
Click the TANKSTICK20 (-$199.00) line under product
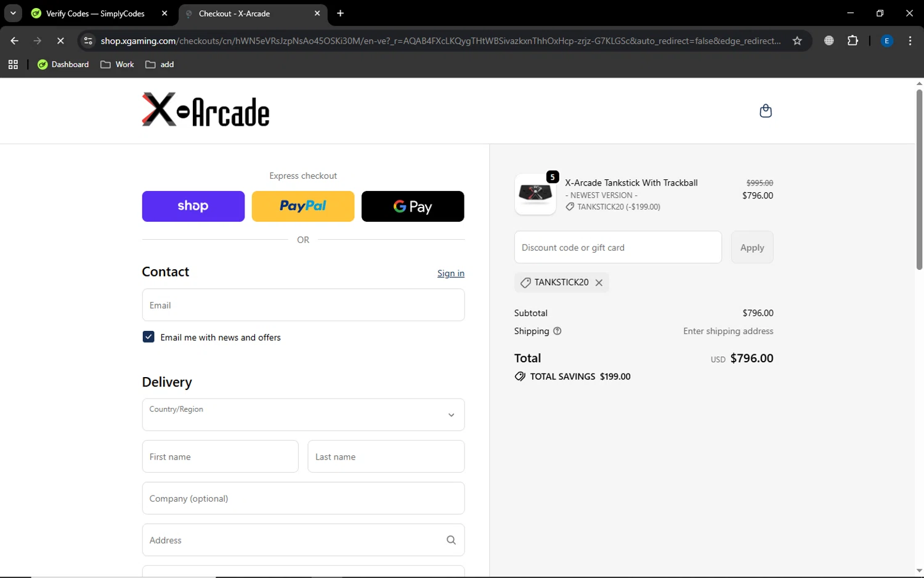click(x=613, y=207)
